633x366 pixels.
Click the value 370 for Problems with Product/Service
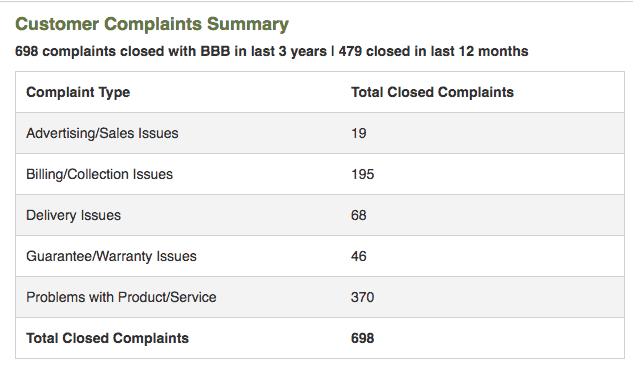pyautogui.click(x=363, y=297)
